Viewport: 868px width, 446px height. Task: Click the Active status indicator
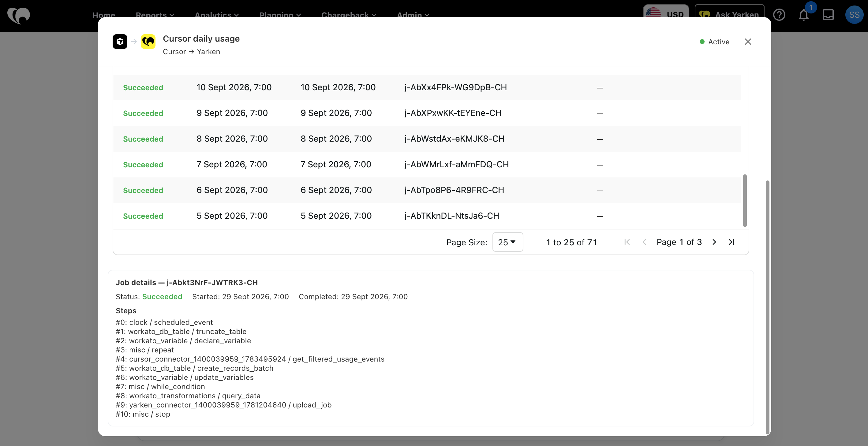point(714,42)
